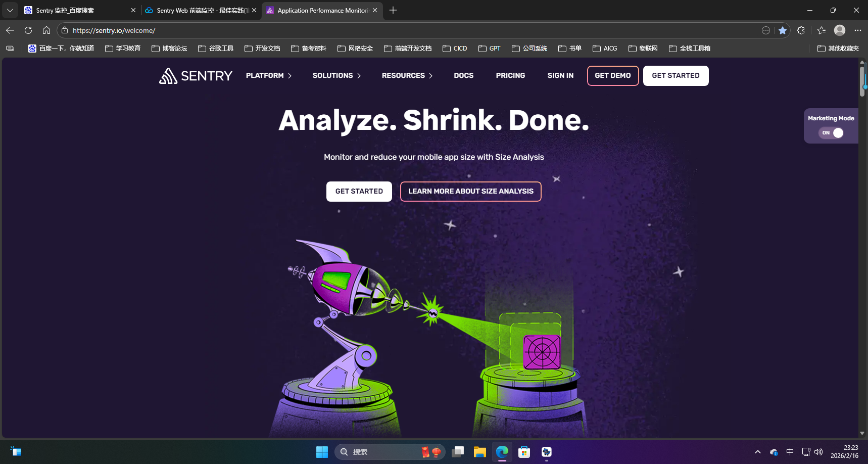The height and width of the screenshot is (464, 868).
Task: Open OneDrive cloud tray icon
Action: [774, 452]
